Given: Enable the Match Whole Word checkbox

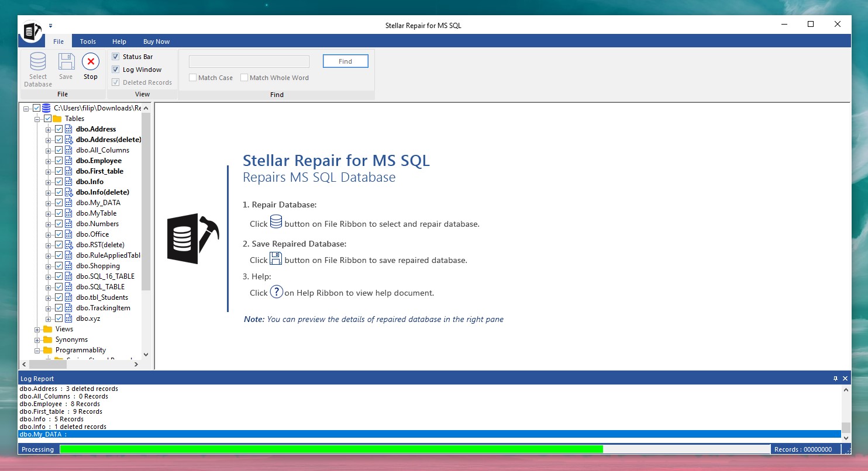Looking at the screenshot, I should [x=244, y=78].
